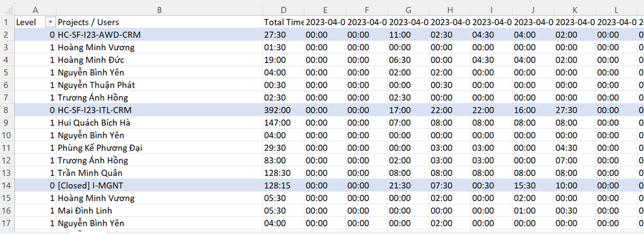Click the 29:30 total time cell
The height and width of the screenshot is (234, 644).
point(283,148)
